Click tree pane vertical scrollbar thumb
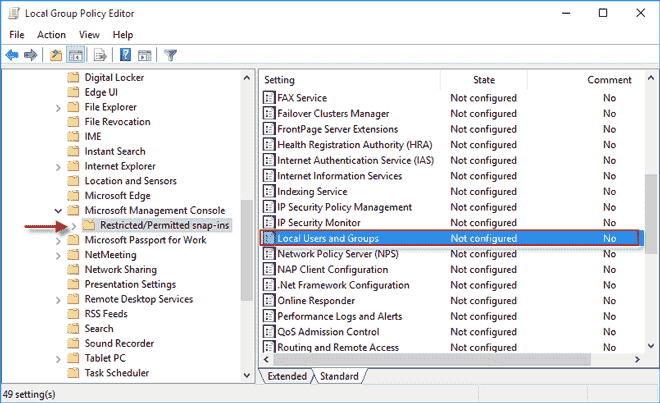 point(247,250)
